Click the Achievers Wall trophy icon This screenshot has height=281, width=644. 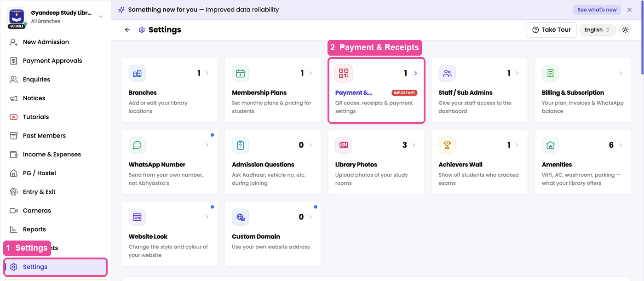447,145
